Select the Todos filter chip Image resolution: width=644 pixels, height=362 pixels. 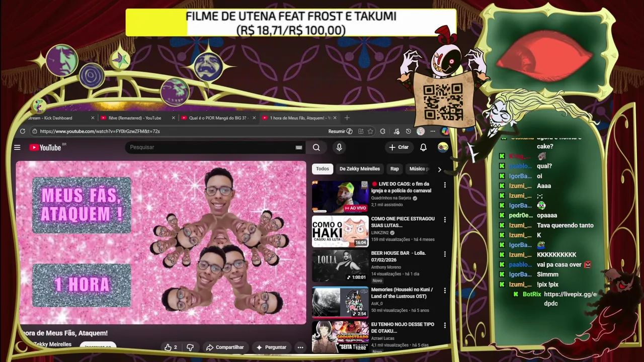(323, 169)
